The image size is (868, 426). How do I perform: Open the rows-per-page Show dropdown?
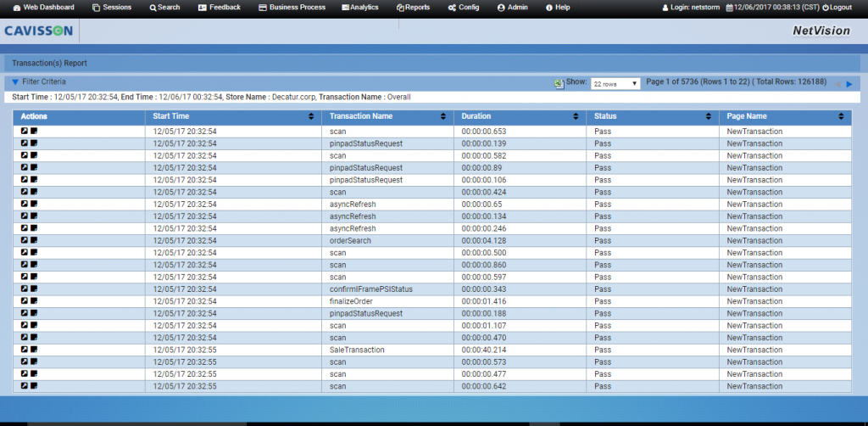pos(615,84)
